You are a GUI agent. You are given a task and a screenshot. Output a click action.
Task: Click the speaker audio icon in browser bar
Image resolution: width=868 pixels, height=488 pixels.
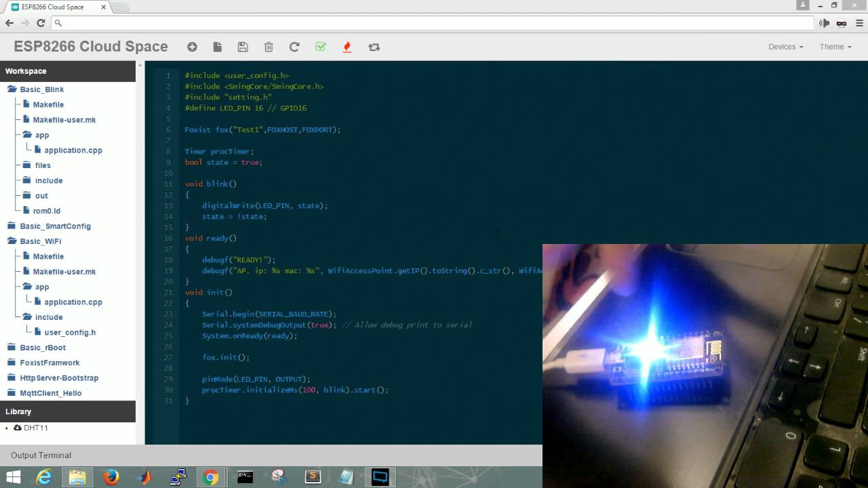click(825, 22)
